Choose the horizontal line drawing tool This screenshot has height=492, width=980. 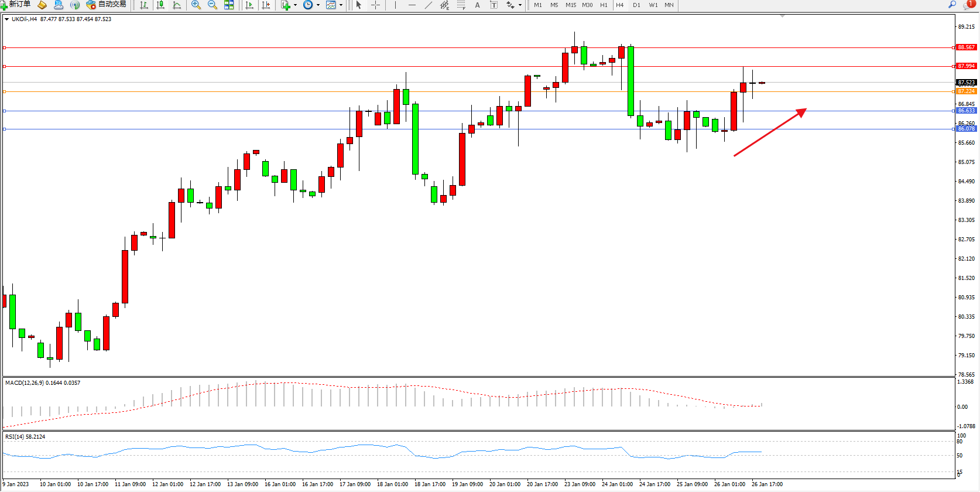tap(412, 5)
